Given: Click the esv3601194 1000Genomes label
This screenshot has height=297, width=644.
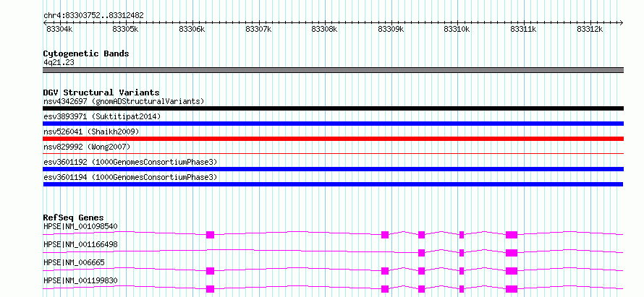Looking at the screenshot, I should pos(130,177).
